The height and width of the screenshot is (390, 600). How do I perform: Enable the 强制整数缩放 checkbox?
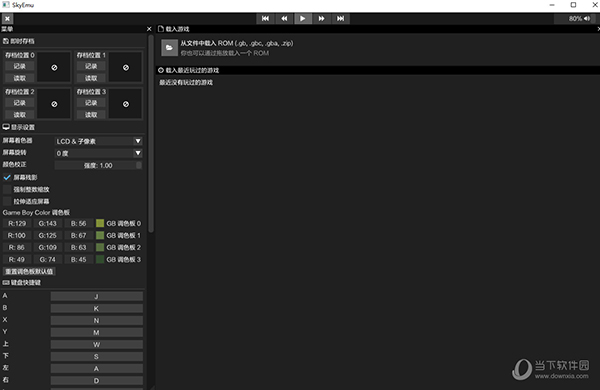7,189
